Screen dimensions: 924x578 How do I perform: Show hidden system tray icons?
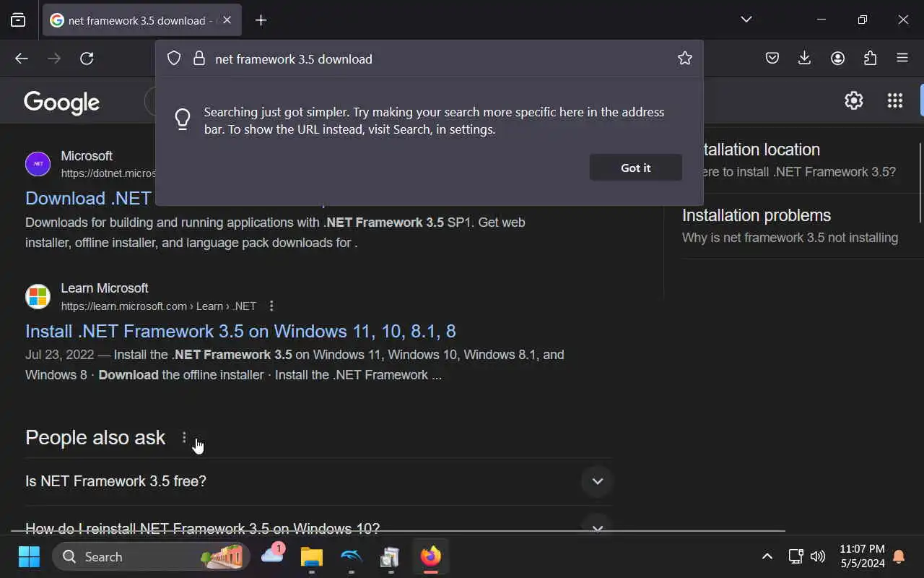[767, 556]
